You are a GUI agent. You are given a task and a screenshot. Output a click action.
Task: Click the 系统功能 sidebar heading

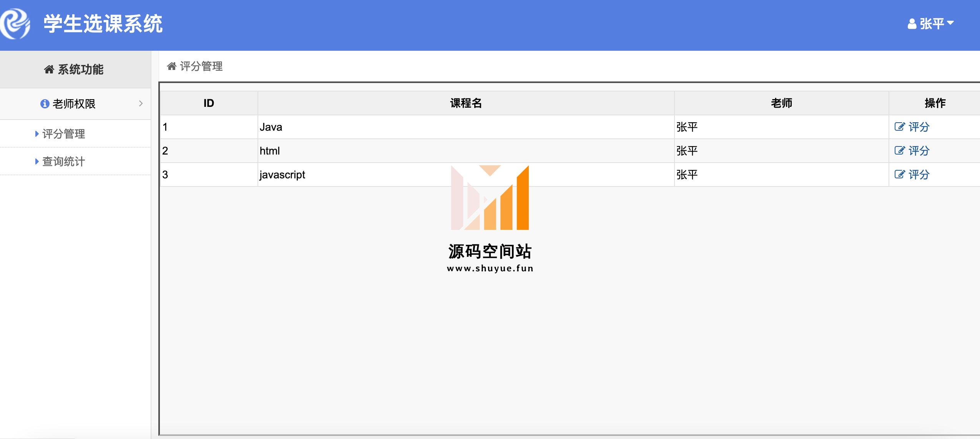(x=81, y=69)
